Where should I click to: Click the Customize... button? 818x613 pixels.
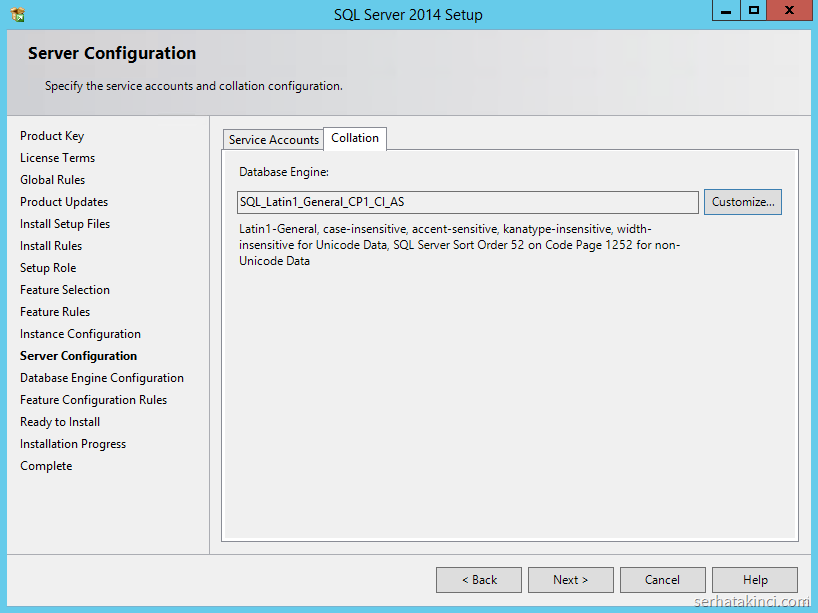[742, 202]
